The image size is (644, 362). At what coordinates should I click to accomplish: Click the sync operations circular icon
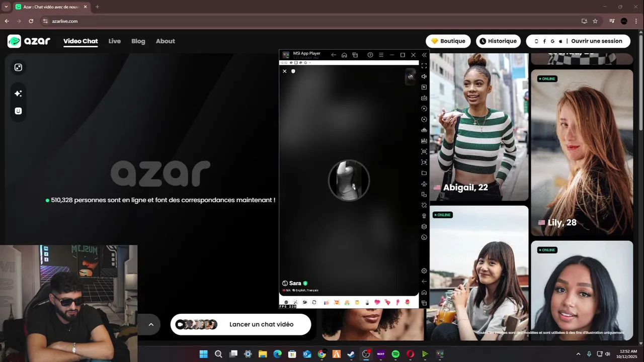point(424,119)
